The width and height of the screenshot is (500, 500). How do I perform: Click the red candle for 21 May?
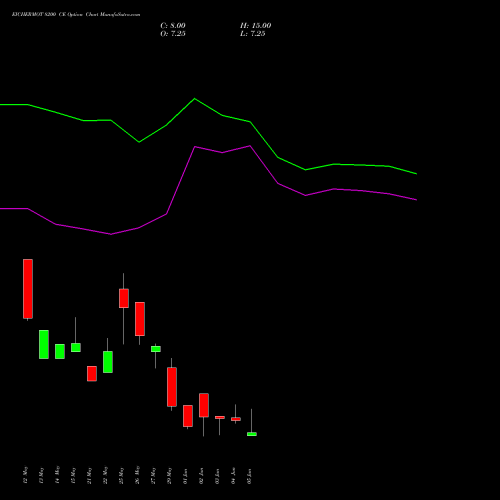tap(92, 374)
